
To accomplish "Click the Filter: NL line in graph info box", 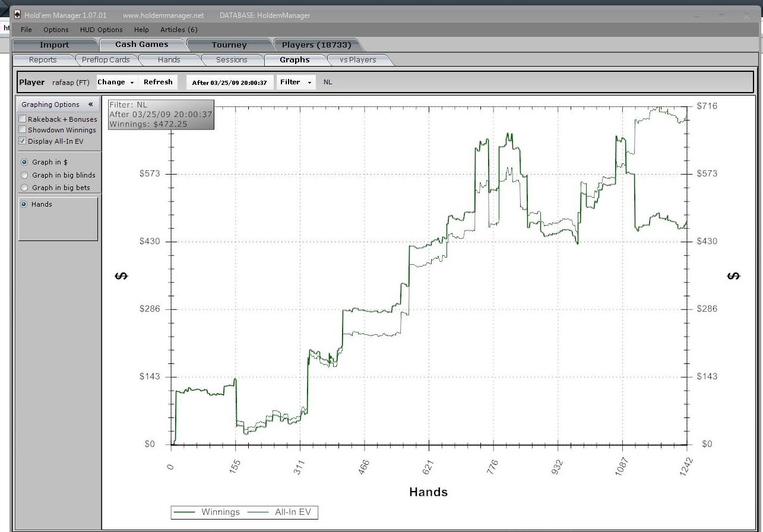I will point(128,105).
